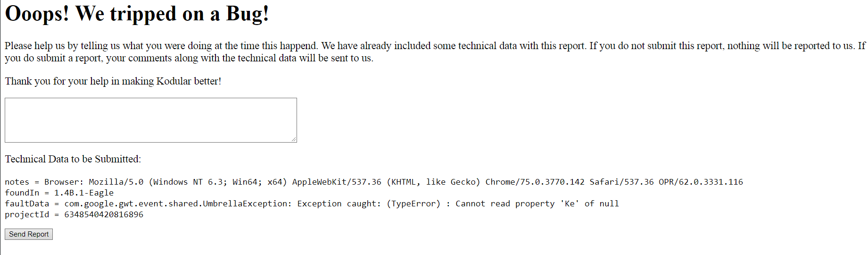Click the project ID number 6348540420816896

[x=104, y=214]
